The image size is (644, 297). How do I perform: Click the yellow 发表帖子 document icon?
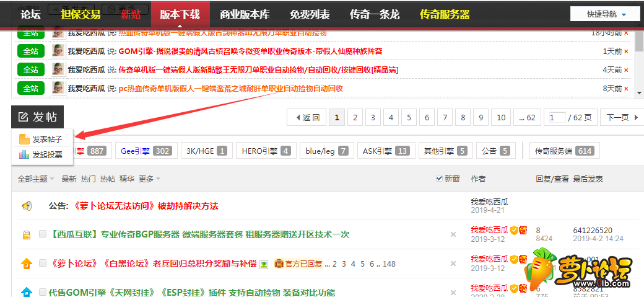24,139
